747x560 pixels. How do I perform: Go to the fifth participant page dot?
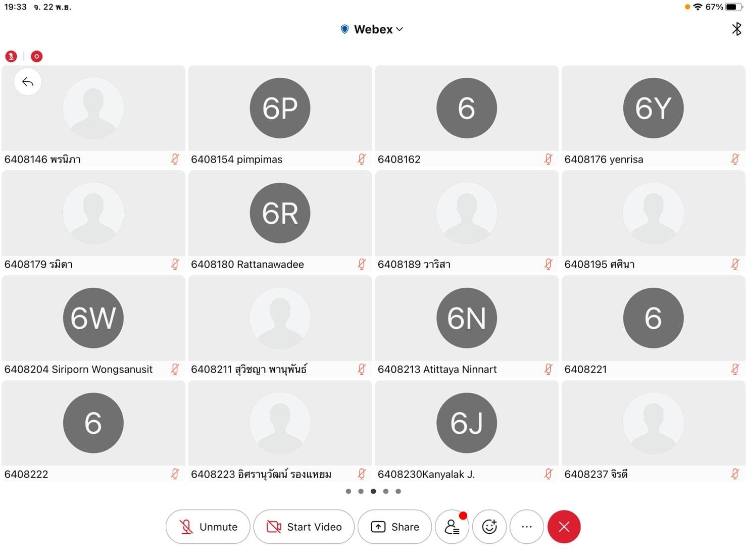pos(399,491)
